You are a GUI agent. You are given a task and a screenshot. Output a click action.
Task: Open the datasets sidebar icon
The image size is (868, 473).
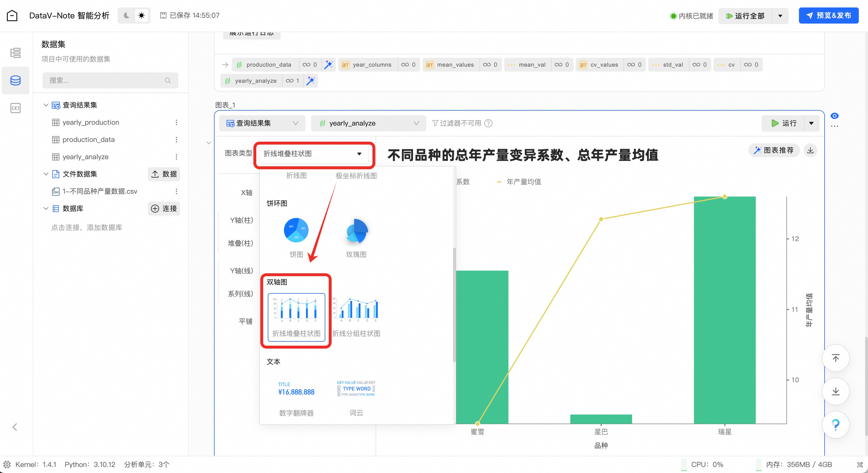pos(15,80)
